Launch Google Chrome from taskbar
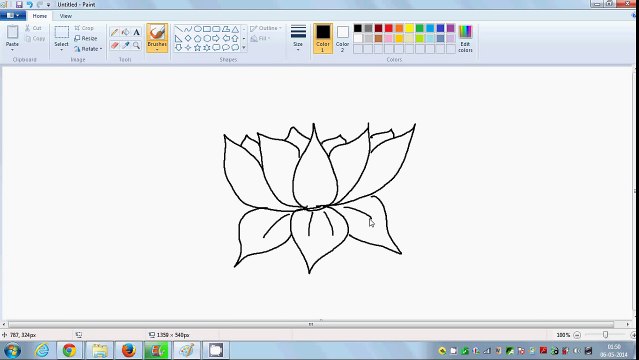639x360 pixels. (x=69, y=350)
